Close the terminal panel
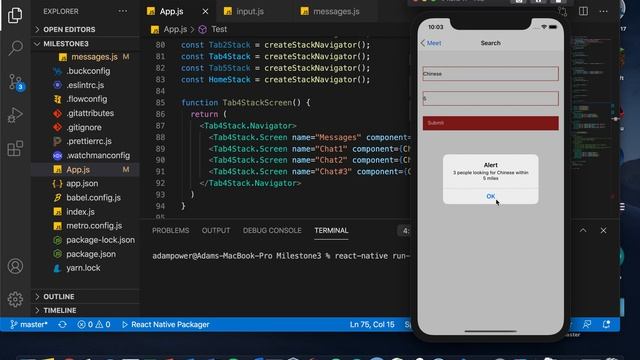 pos(603,231)
